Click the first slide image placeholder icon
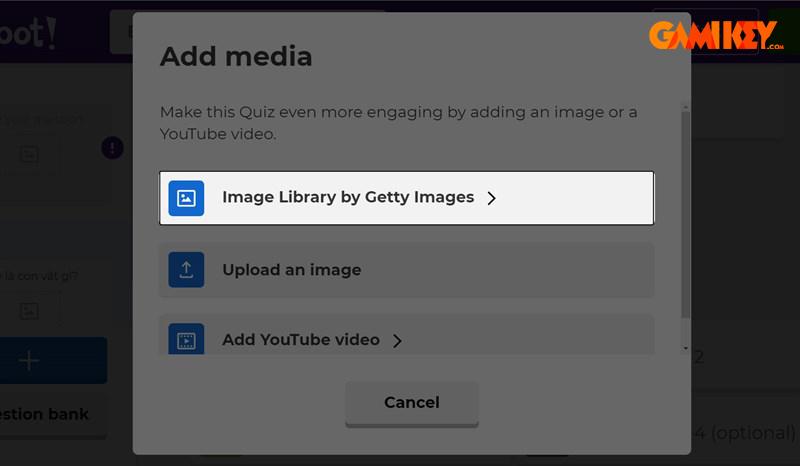Image resolution: width=800 pixels, height=466 pixels. point(29,155)
